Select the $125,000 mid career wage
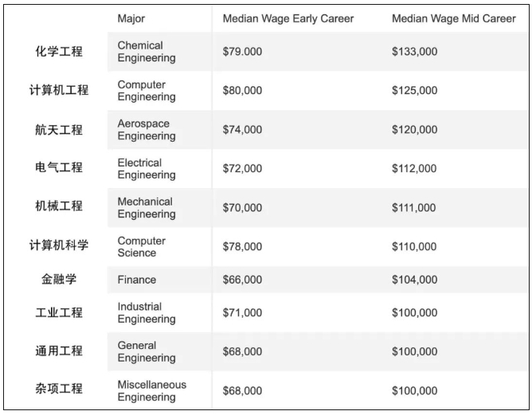 click(x=415, y=91)
